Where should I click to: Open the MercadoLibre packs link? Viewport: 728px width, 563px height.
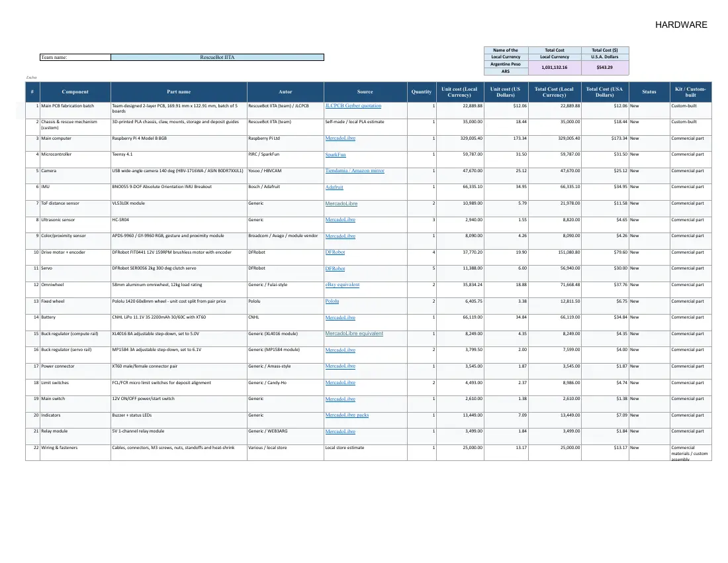pos(347,415)
